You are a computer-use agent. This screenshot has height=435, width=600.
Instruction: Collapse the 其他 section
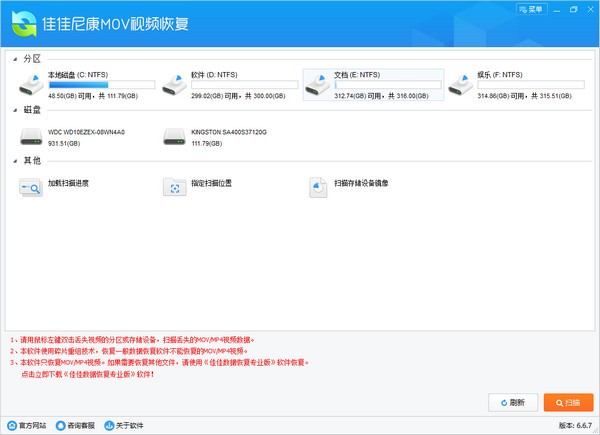pyautogui.click(x=13, y=161)
